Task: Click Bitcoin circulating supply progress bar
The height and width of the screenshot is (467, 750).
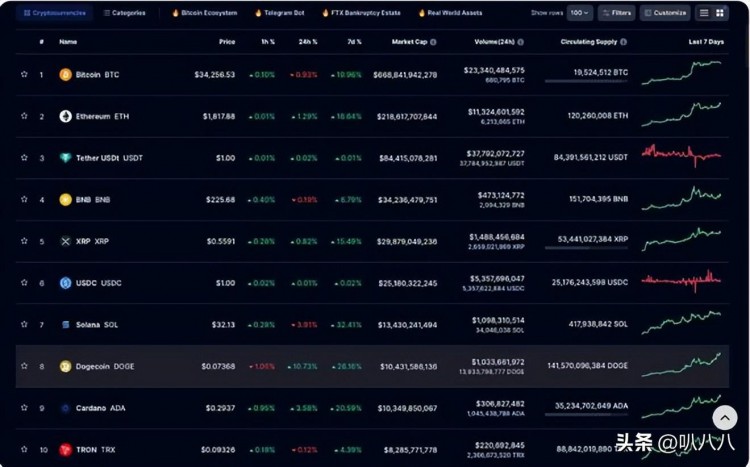Action: click(x=586, y=81)
